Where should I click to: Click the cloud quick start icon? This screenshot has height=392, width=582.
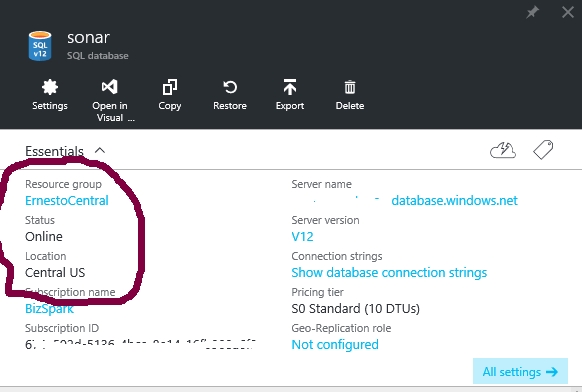[503, 150]
